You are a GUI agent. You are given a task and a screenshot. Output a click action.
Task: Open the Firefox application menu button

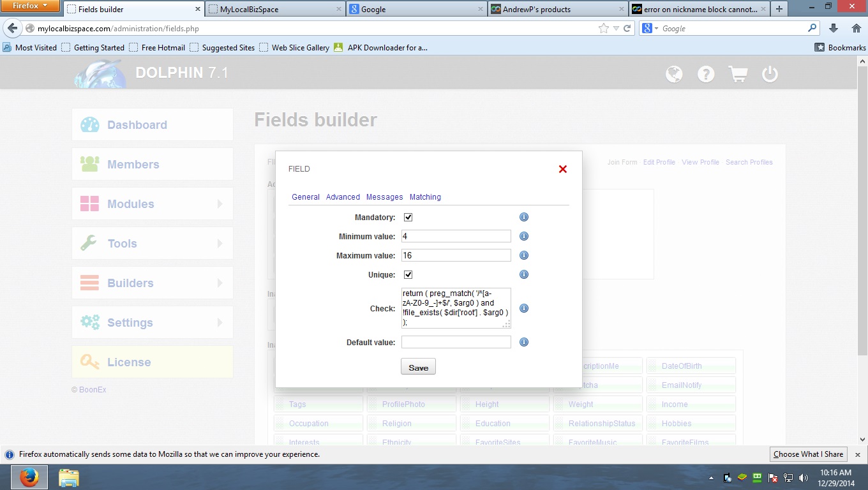(31, 6)
